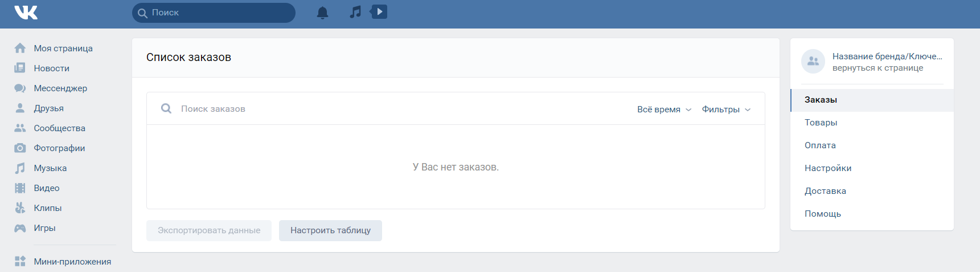The image size is (980, 272).
Task: Focus the global Поиск field in header
Action: [214, 13]
